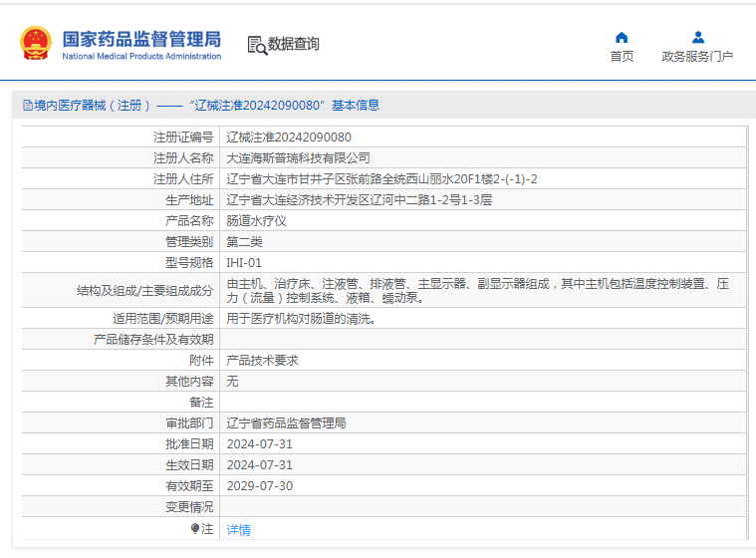Image resolution: width=756 pixels, height=558 pixels.
Task: Click 数据查询 header text
Action: click(x=293, y=44)
